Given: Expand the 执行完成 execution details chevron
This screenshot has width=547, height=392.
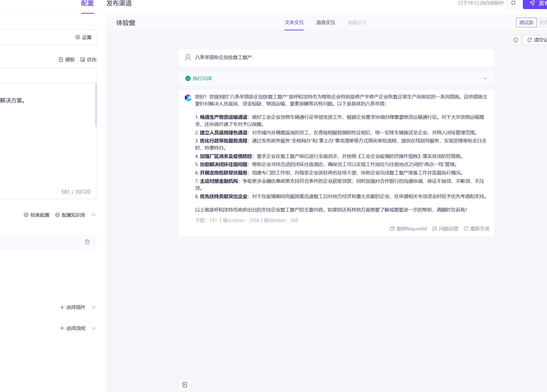Looking at the screenshot, I should [x=485, y=78].
